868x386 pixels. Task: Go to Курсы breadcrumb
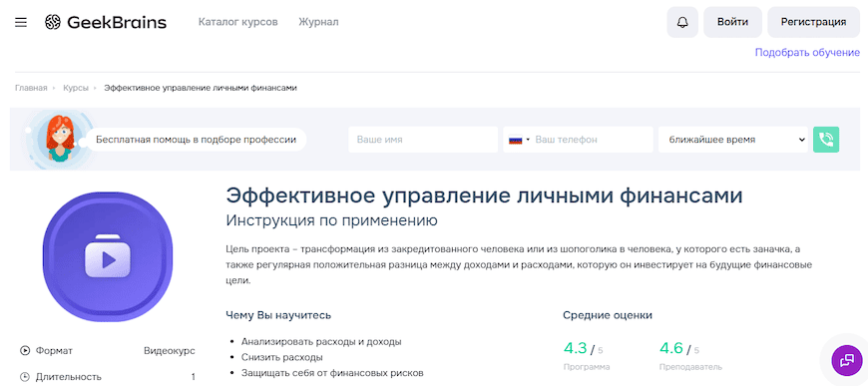(76, 88)
